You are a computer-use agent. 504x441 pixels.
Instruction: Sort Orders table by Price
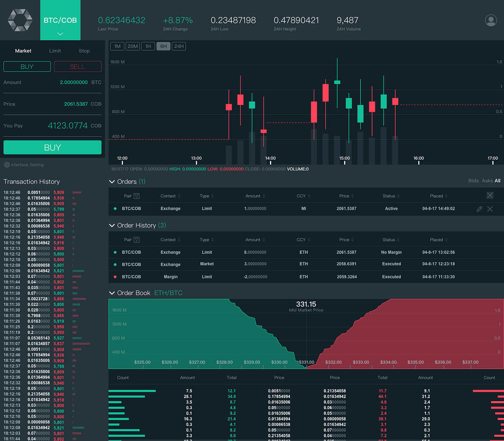click(x=346, y=196)
